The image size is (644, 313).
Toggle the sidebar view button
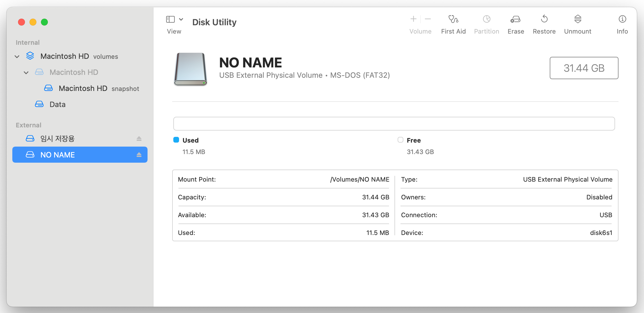tap(170, 19)
